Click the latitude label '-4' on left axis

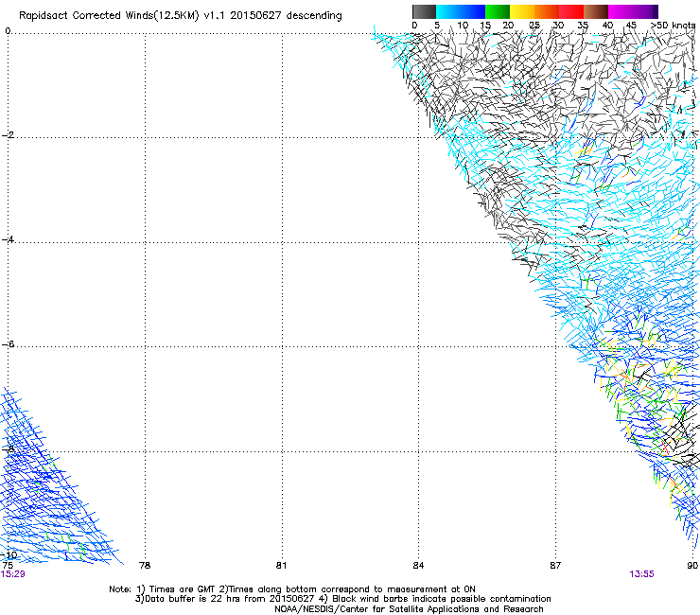point(8,239)
